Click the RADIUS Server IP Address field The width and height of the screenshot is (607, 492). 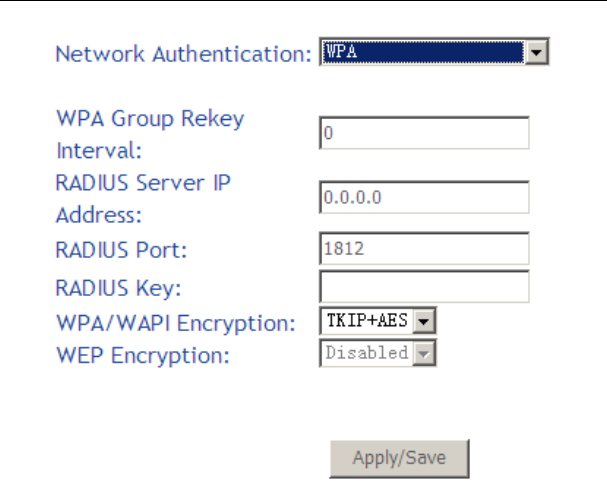[424, 198]
